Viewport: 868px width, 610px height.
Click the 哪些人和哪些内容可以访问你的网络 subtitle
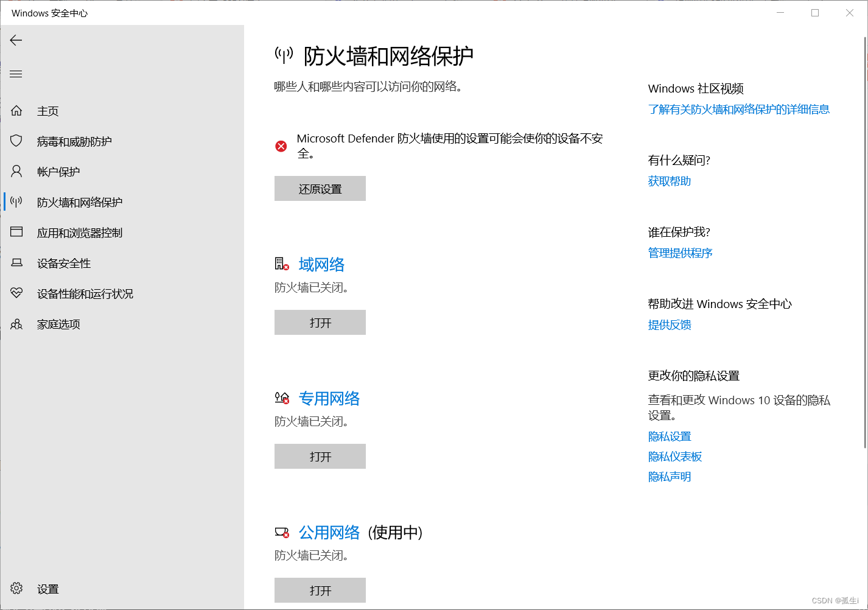point(368,86)
